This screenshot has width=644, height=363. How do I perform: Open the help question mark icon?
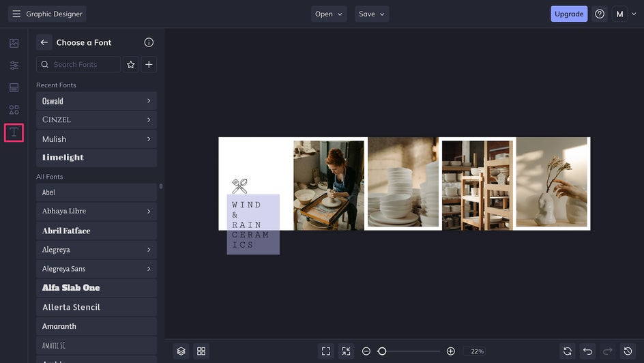click(x=600, y=14)
